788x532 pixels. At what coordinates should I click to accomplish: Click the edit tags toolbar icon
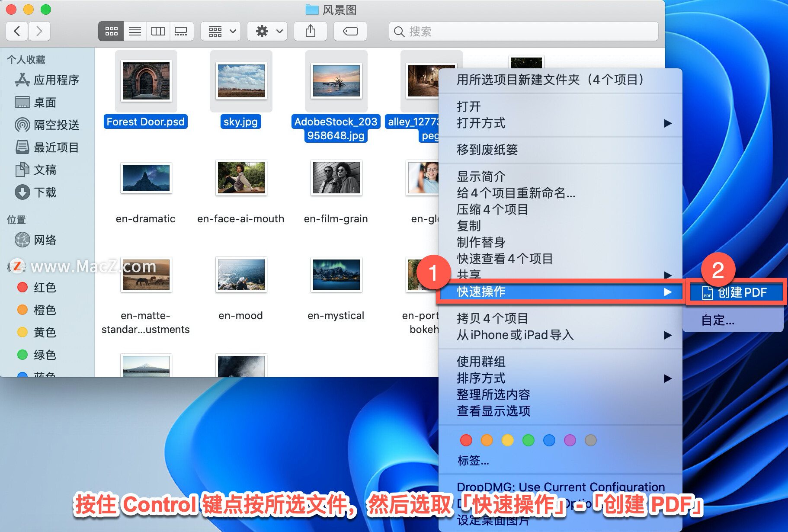pos(350,31)
